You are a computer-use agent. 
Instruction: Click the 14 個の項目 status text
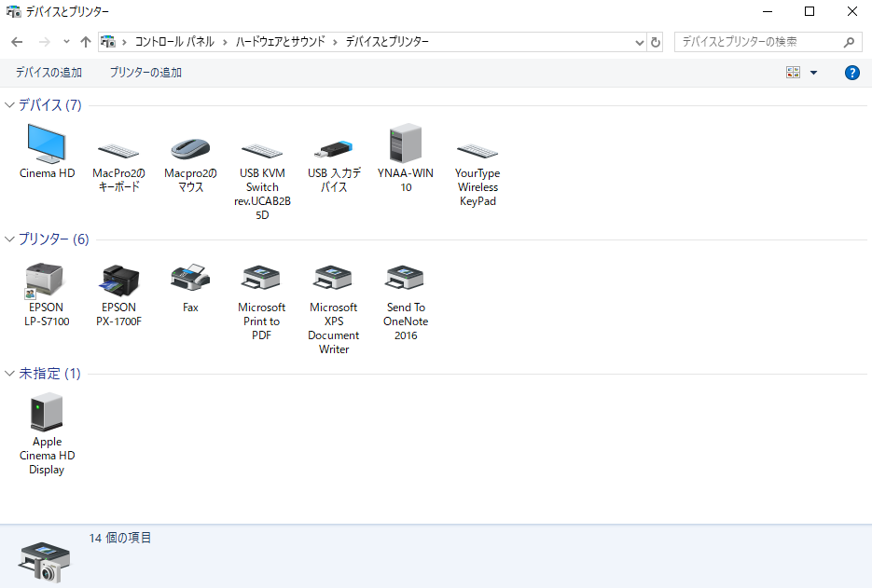click(120, 538)
